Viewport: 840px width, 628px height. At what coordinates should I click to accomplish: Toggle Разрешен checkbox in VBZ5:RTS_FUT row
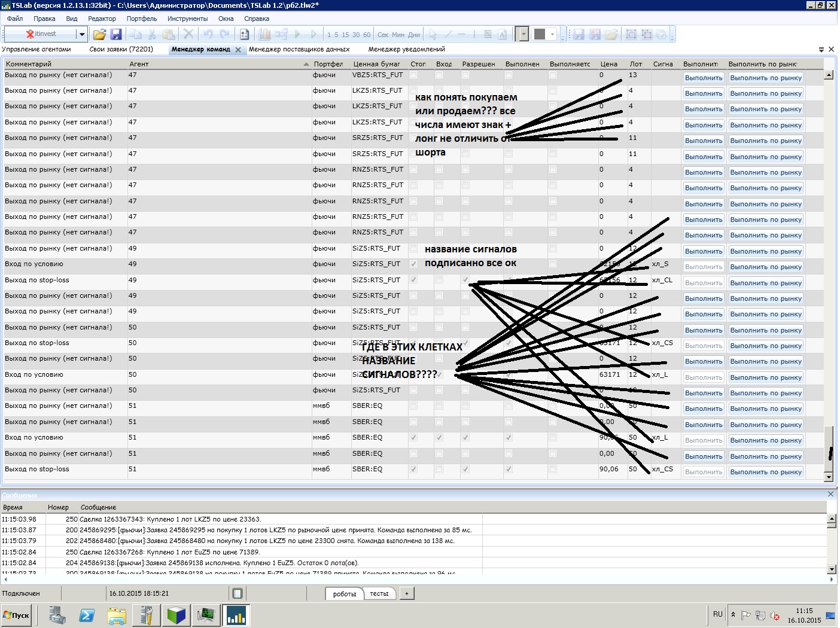[x=465, y=75]
